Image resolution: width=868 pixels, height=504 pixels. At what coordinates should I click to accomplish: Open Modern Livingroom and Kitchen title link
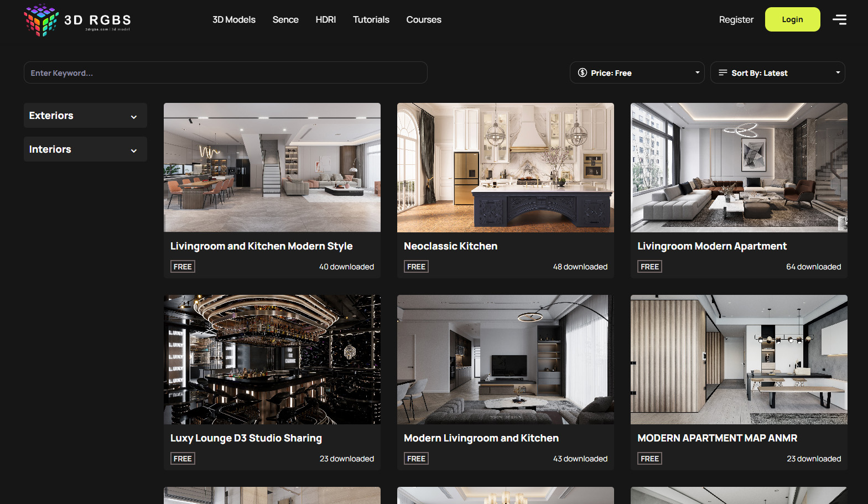(x=481, y=438)
